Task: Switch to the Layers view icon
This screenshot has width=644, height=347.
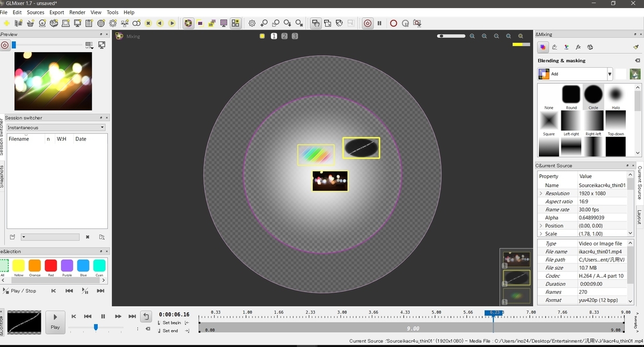Action: 212,23
